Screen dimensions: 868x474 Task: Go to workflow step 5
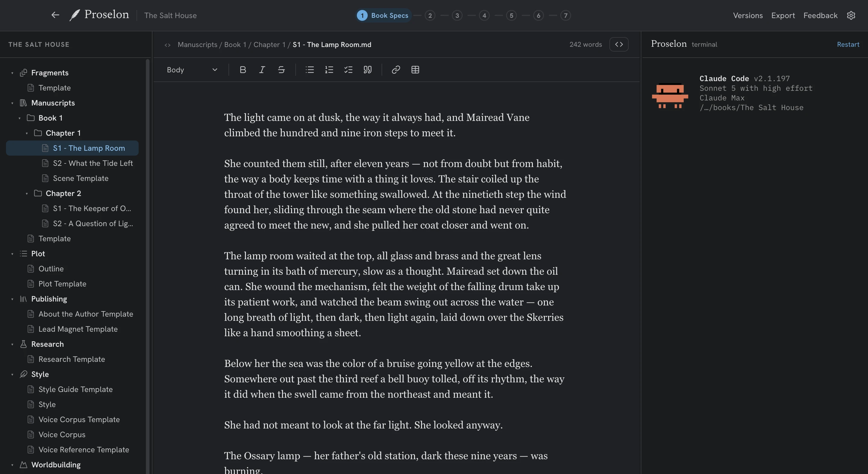[x=511, y=15]
